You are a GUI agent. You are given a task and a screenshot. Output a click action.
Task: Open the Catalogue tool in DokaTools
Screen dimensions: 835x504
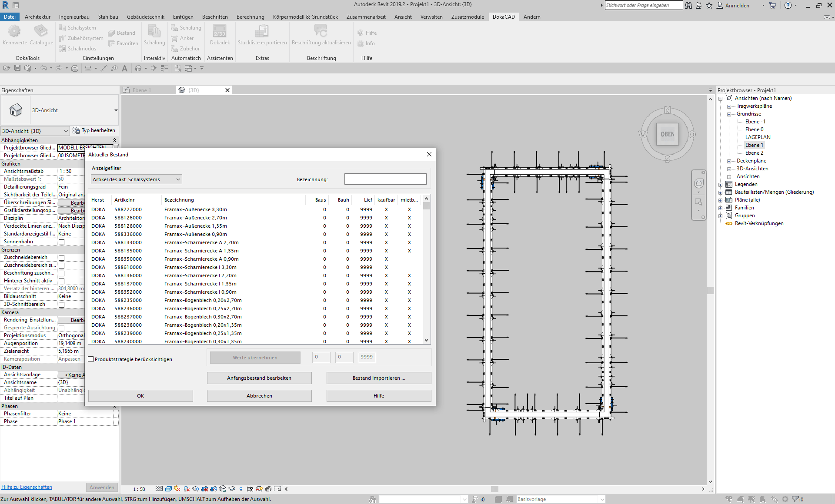(x=41, y=32)
